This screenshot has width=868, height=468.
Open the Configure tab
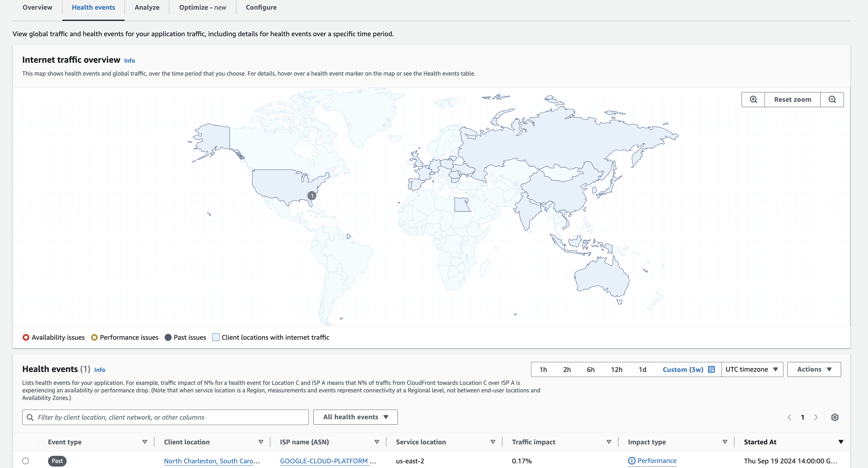[x=261, y=8]
